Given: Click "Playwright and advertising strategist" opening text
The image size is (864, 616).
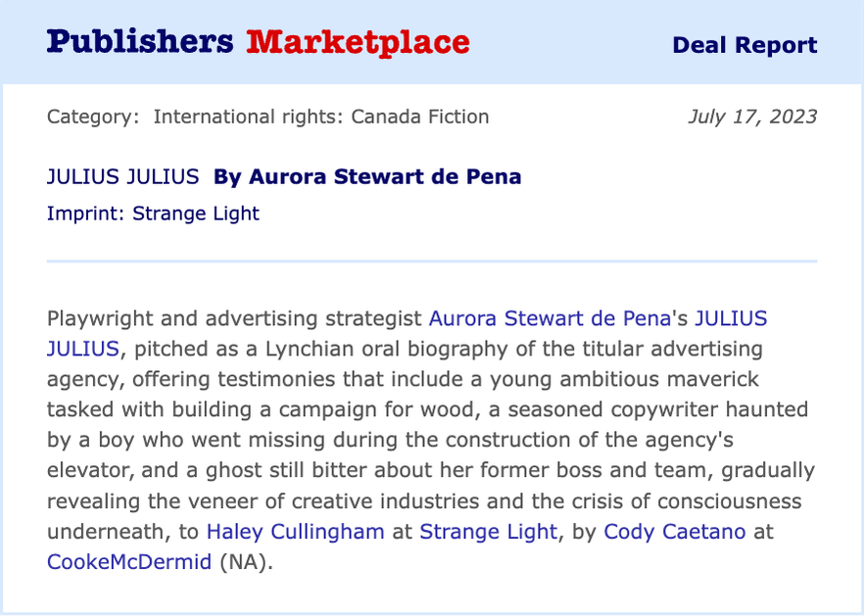Looking at the screenshot, I should [x=234, y=319].
